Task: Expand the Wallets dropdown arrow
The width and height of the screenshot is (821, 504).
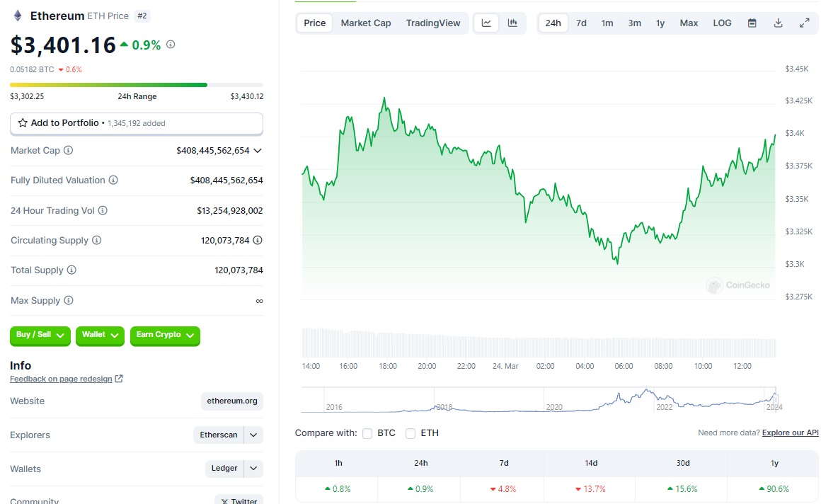Action: 253,469
